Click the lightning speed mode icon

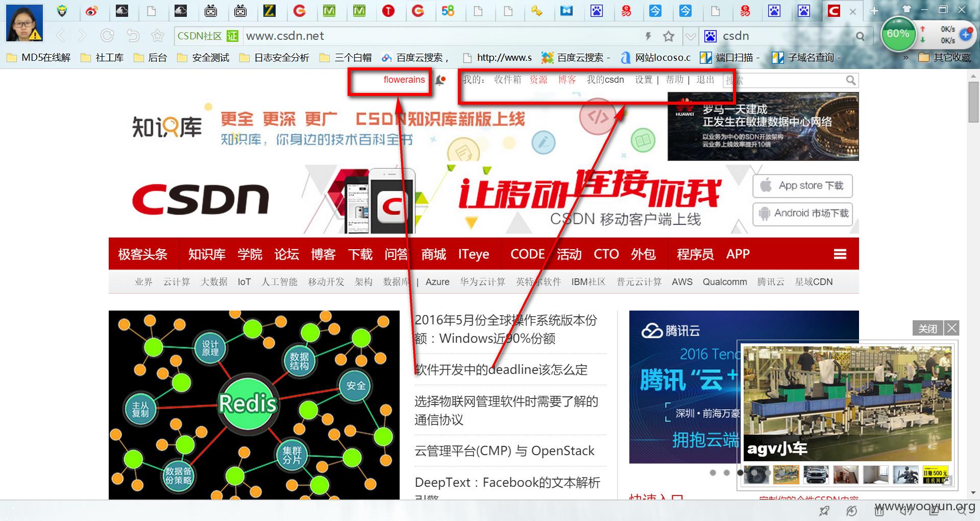click(648, 36)
